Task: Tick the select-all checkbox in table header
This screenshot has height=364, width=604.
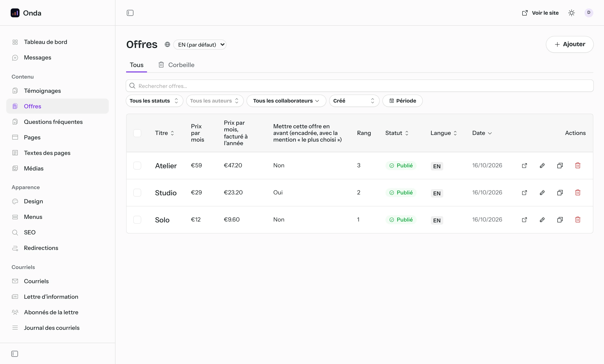Action: coord(137,133)
